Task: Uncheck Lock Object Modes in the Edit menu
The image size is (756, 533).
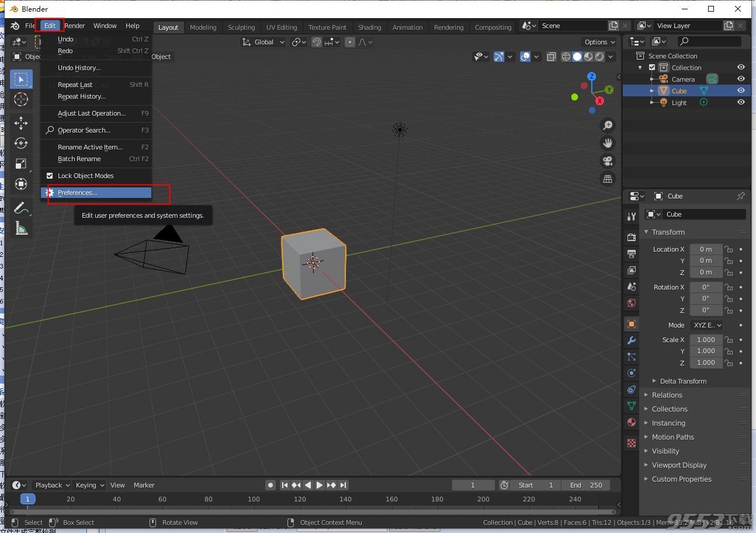Action: [x=50, y=176]
